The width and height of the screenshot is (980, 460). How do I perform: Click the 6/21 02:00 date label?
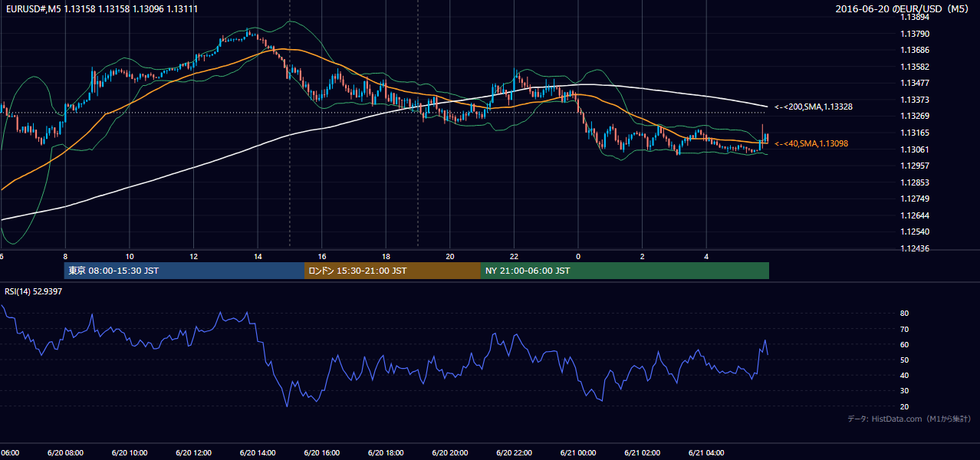click(x=642, y=453)
